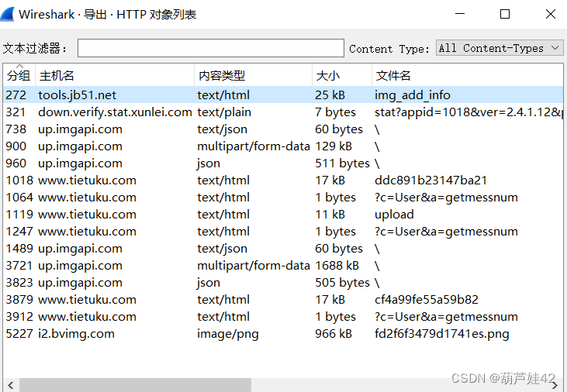The width and height of the screenshot is (567, 392).
Task: Select row 321 down.verify.stat.xunlei.com
Action: 283,112
